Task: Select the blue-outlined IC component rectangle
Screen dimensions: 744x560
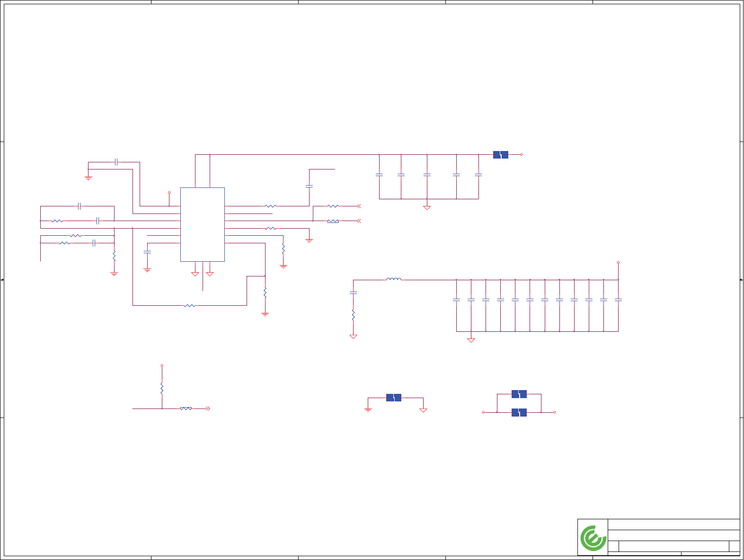Action: coord(203,224)
